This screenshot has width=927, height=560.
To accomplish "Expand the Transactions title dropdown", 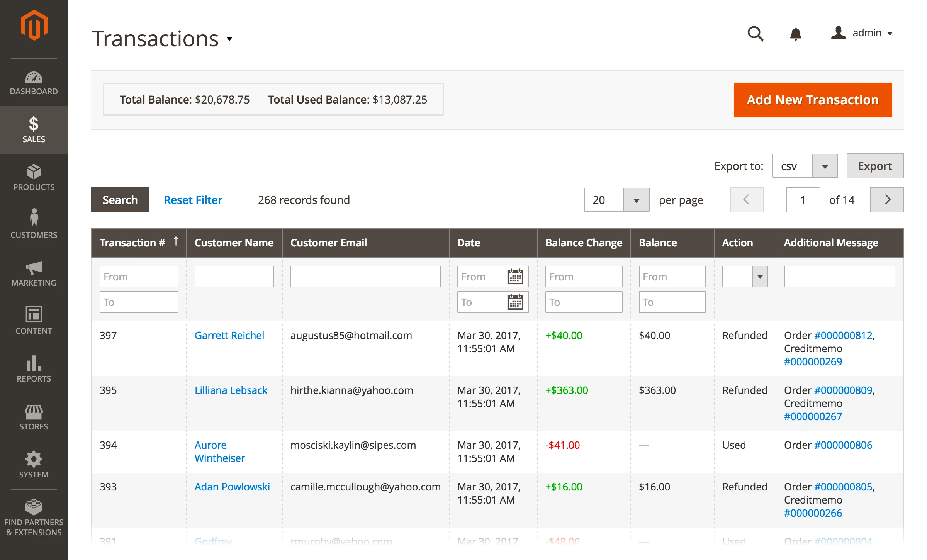I will [x=229, y=39].
